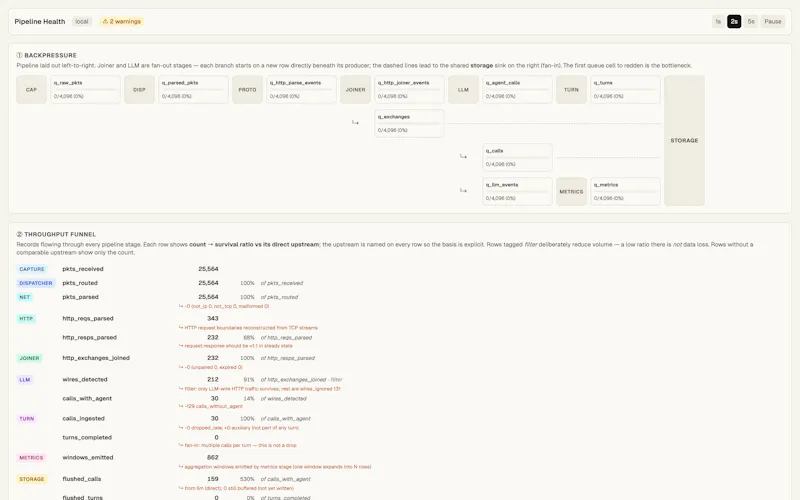
Task: Click the Throughput Funnel section heading
Action: [x=56, y=234]
